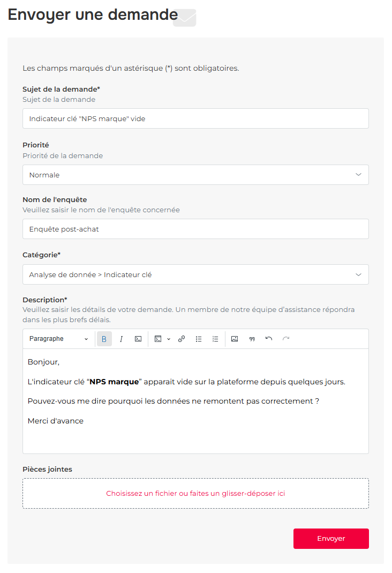Add a block quote
This screenshot has width=392, height=573.
(252, 339)
